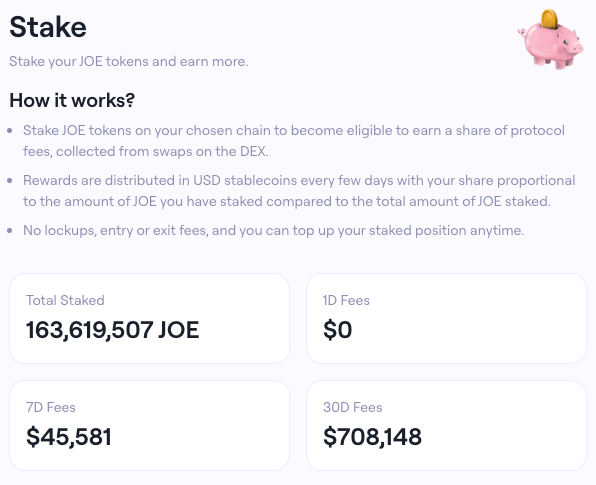596x485 pixels.
Task: Click the 'Total Staked' label
Action: point(65,300)
